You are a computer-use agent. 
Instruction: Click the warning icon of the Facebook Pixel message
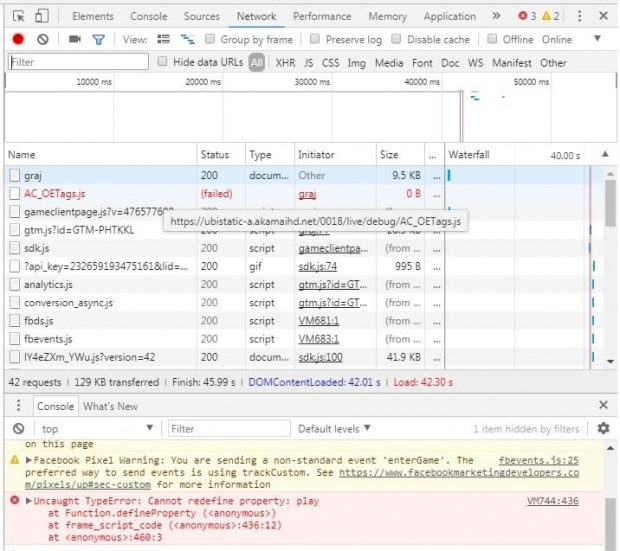(x=15, y=460)
